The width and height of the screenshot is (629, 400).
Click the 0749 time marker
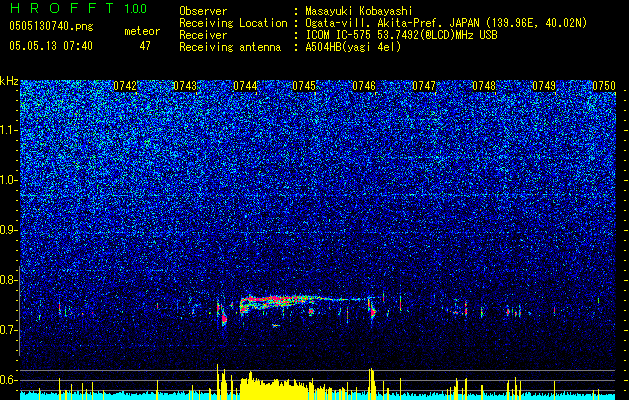544,86
